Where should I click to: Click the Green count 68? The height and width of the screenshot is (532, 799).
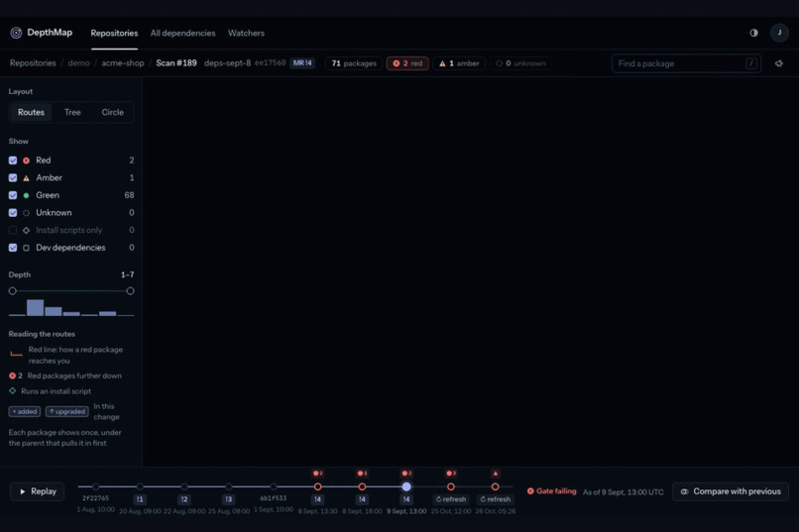(x=129, y=195)
